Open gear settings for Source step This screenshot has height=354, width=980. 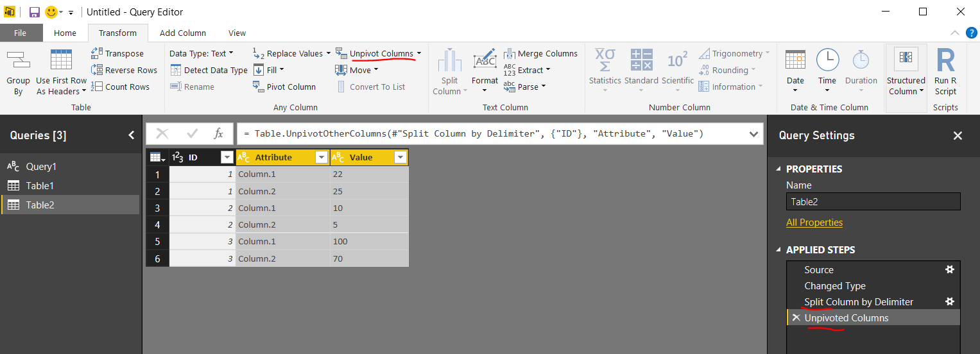(x=950, y=269)
